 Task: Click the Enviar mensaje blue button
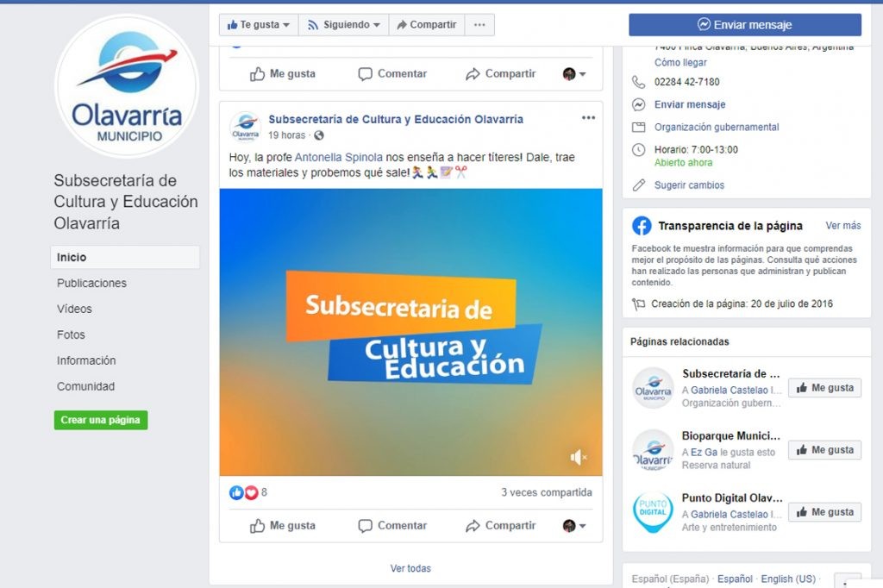[745, 25]
